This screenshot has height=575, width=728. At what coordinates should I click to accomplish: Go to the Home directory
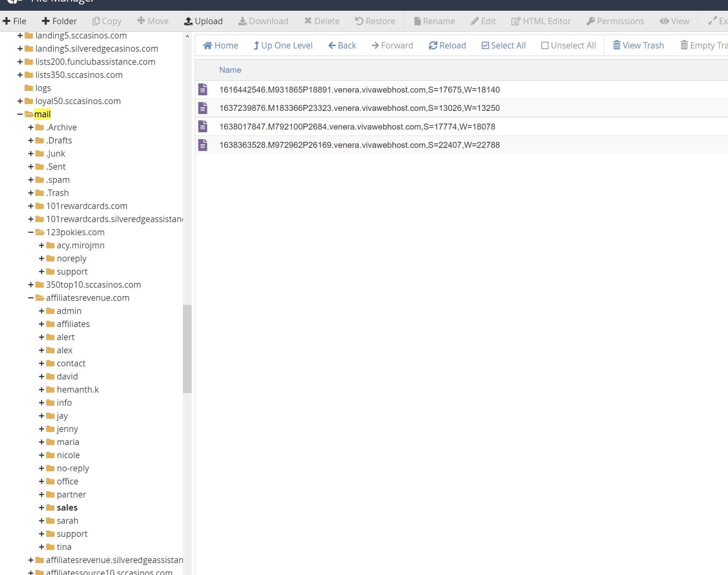point(221,45)
